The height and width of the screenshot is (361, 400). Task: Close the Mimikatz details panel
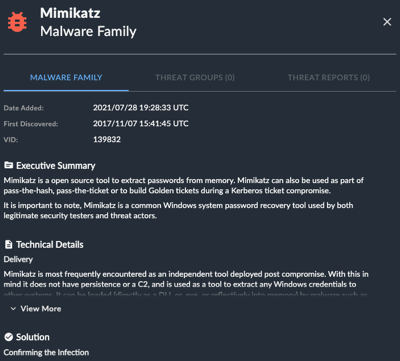[x=387, y=22]
